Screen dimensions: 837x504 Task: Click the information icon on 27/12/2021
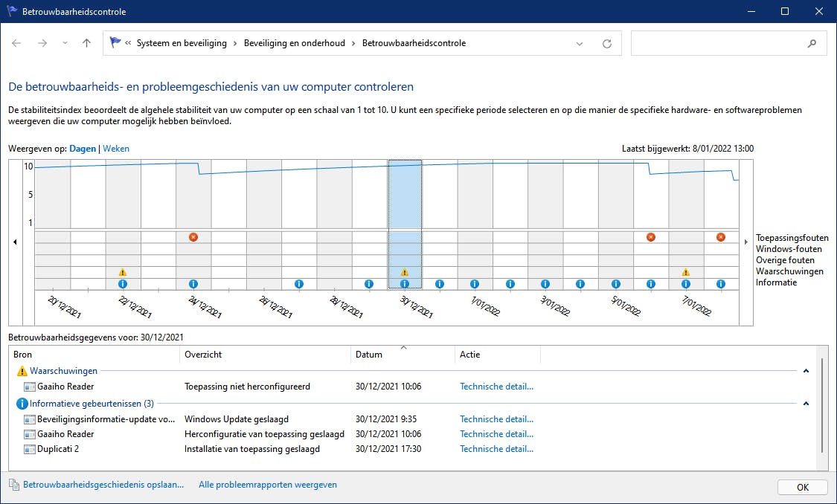[x=299, y=284]
